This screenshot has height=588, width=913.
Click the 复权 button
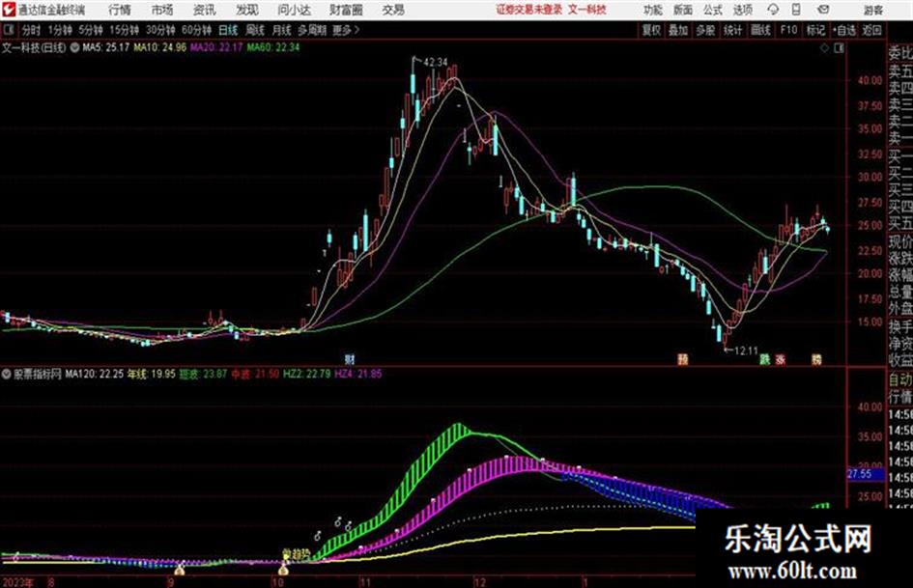651,30
